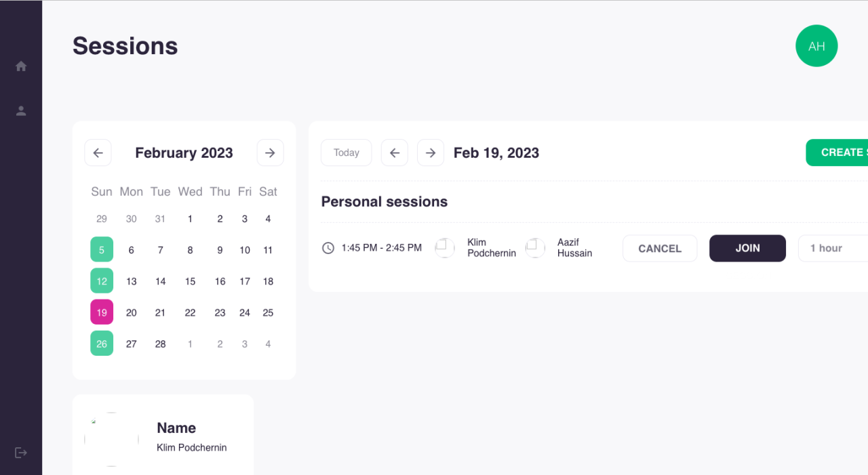Expand the 1 hour duration dropdown
The height and width of the screenshot is (475, 868).
pyautogui.click(x=834, y=249)
